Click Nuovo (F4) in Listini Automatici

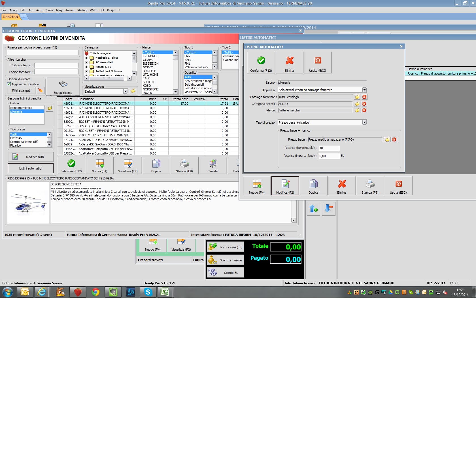257,186
